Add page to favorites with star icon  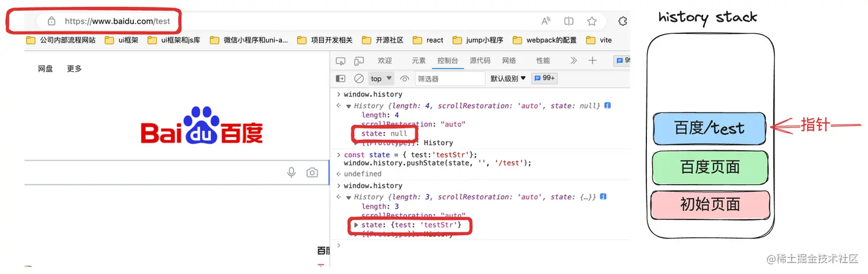pyautogui.click(x=592, y=21)
